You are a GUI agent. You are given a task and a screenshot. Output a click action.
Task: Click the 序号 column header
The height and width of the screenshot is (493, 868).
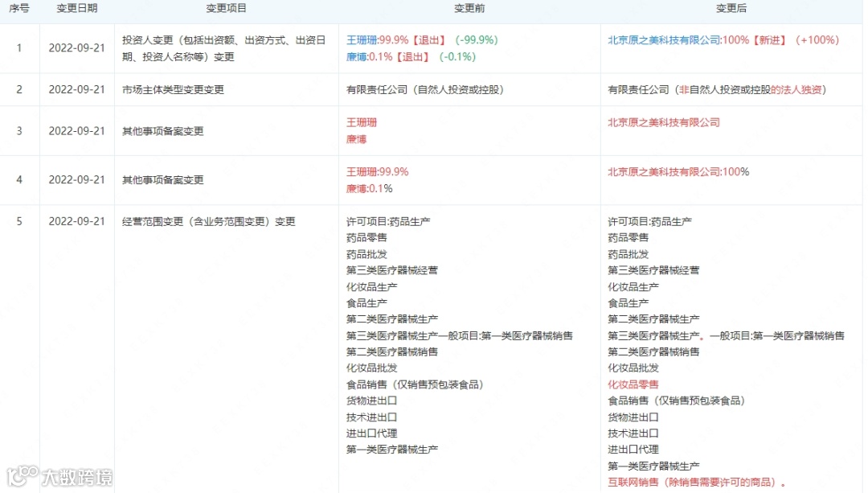coord(19,8)
